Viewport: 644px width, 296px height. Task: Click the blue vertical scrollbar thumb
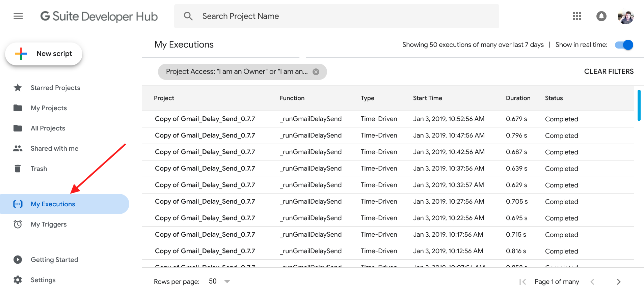coord(639,105)
